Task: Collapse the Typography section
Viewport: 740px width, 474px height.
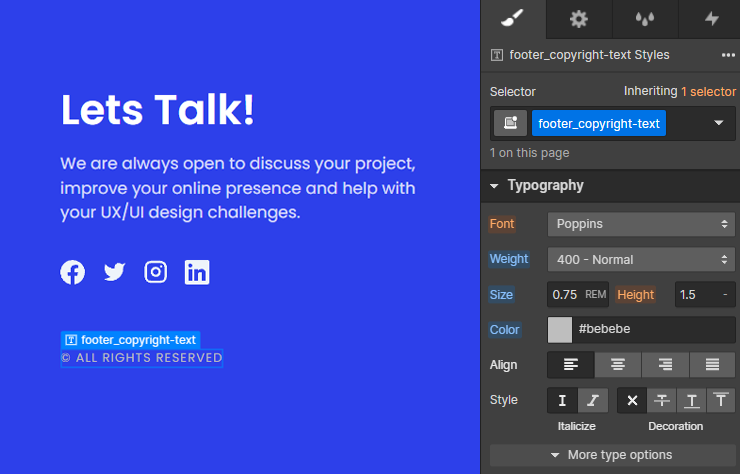Action: pos(494,186)
